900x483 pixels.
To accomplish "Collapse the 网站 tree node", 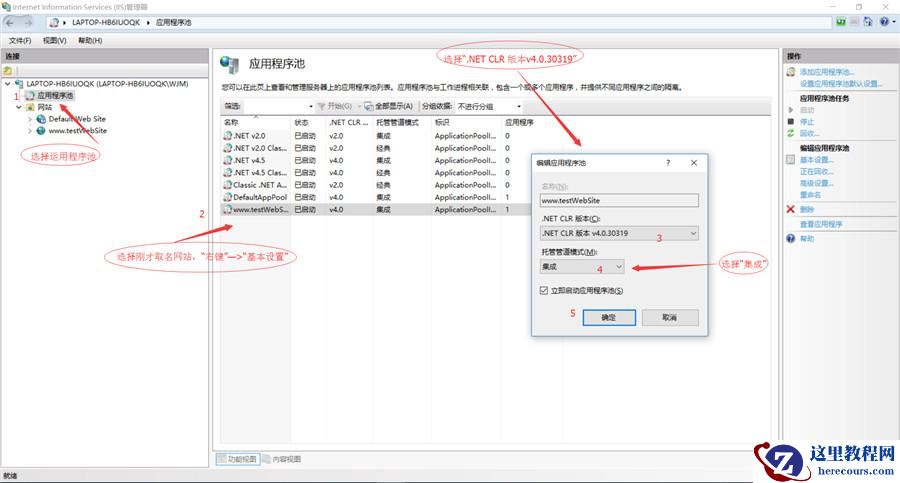I will click(18, 107).
